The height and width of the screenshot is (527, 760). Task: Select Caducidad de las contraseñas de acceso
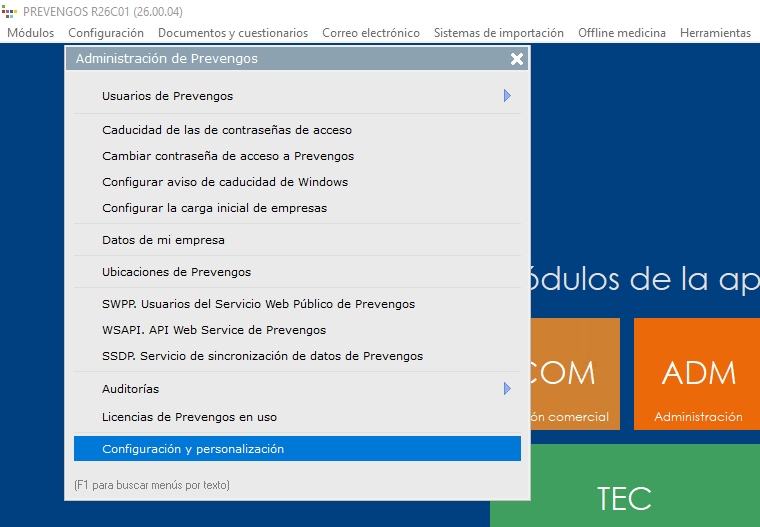(227, 130)
